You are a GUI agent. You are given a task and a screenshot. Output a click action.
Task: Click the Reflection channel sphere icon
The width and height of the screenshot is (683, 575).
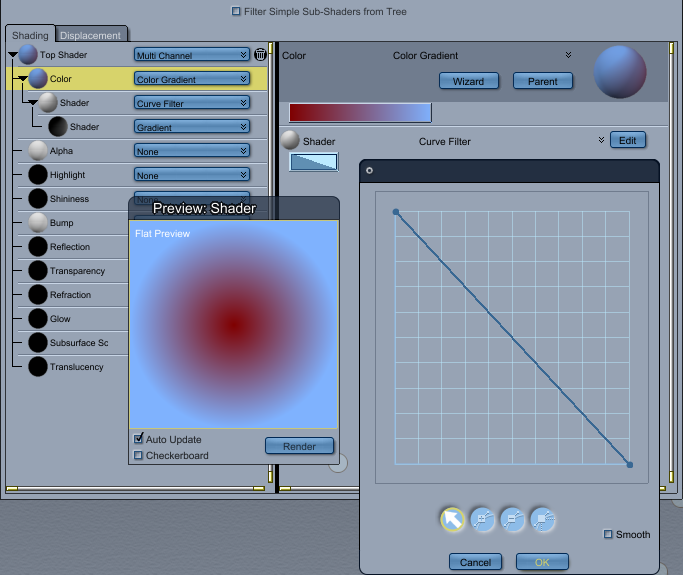tap(38, 247)
